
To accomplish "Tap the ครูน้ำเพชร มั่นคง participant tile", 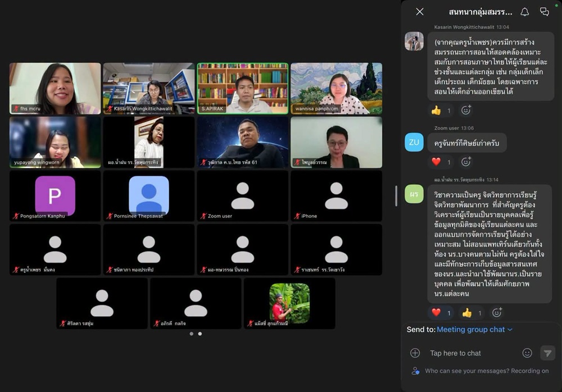I will 55,250.
